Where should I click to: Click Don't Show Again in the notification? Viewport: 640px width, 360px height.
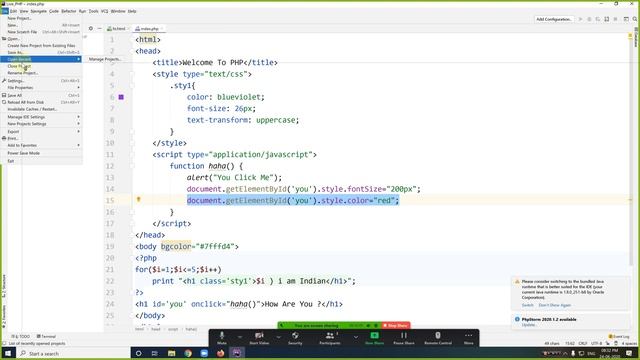click(x=554, y=305)
